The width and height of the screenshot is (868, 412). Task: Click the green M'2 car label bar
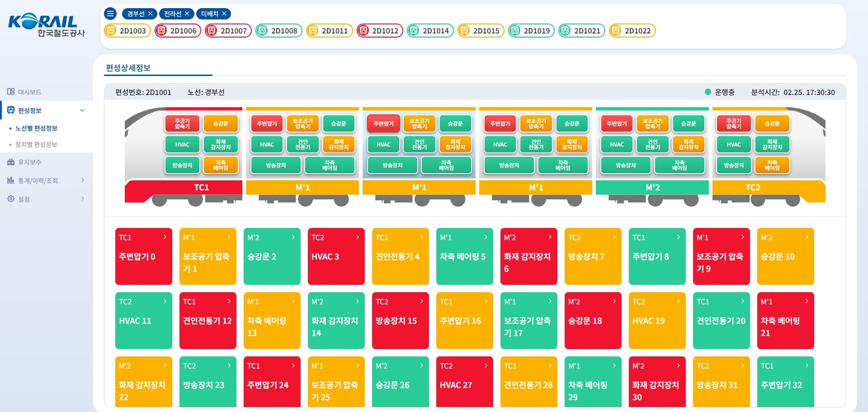[x=652, y=187]
